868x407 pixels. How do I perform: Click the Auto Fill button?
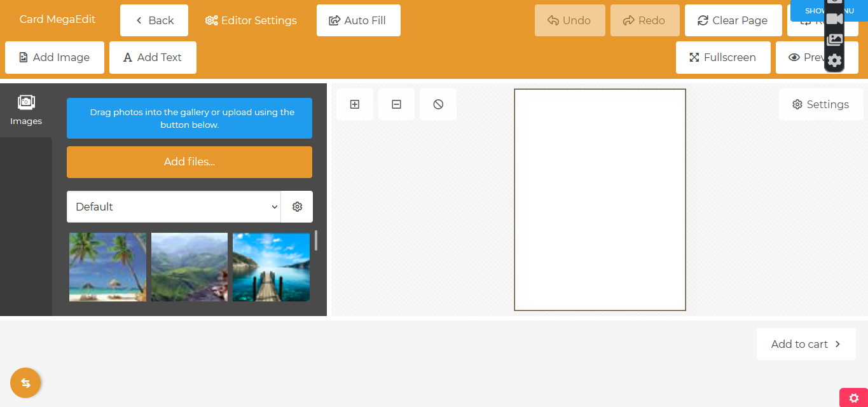click(358, 20)
